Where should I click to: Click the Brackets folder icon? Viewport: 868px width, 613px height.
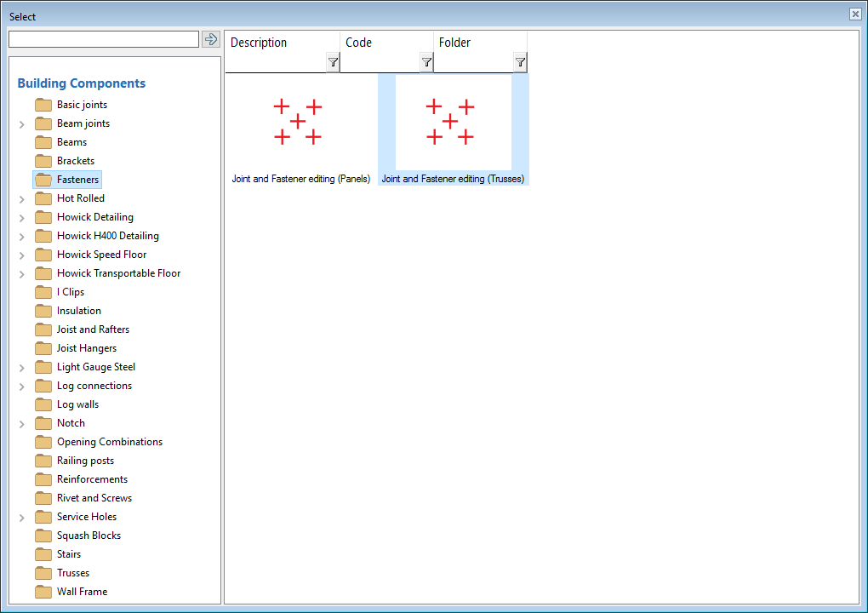tap(43, 161)
